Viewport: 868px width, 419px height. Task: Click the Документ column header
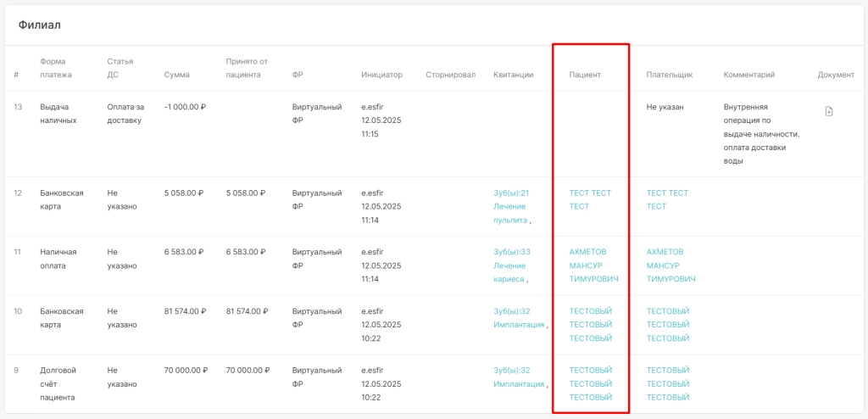point(836,75)
